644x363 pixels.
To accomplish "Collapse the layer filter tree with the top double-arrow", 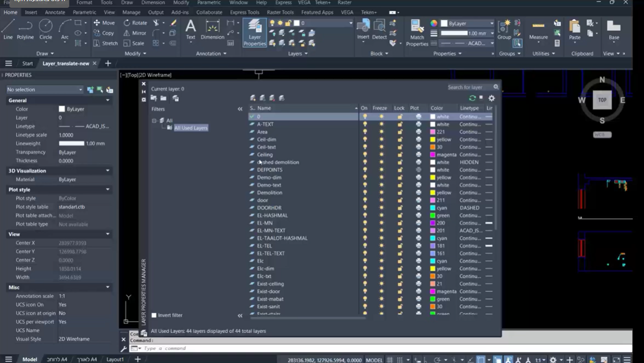I will pos(240,109).
